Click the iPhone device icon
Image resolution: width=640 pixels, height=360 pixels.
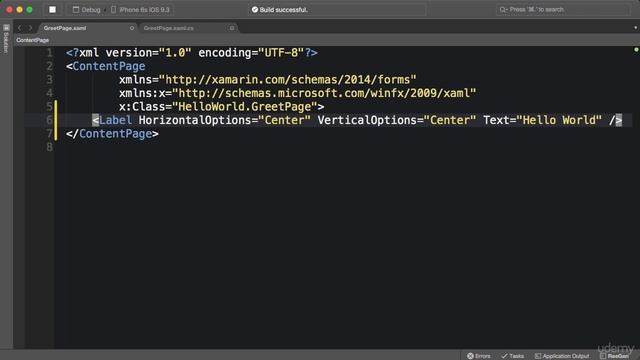pos(113,9)
